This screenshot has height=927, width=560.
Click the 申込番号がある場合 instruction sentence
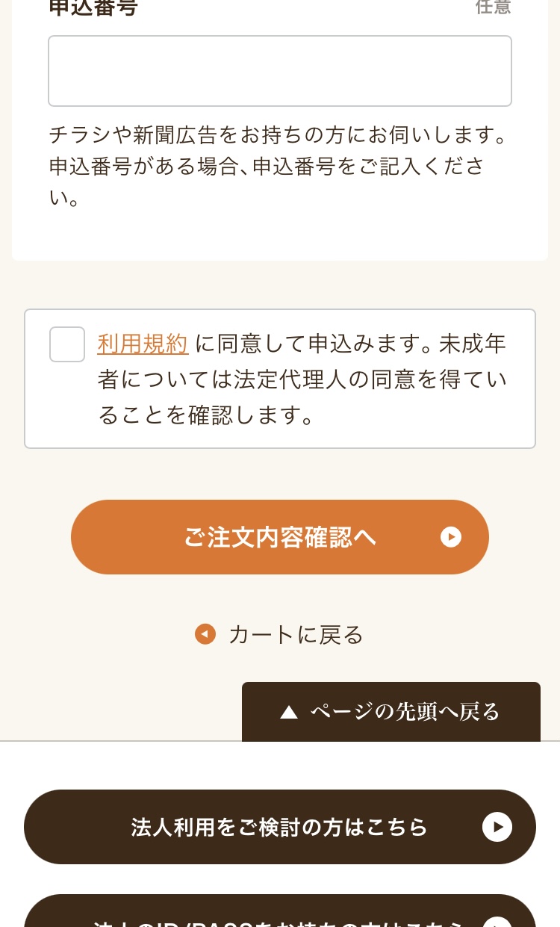click(267, 167)
